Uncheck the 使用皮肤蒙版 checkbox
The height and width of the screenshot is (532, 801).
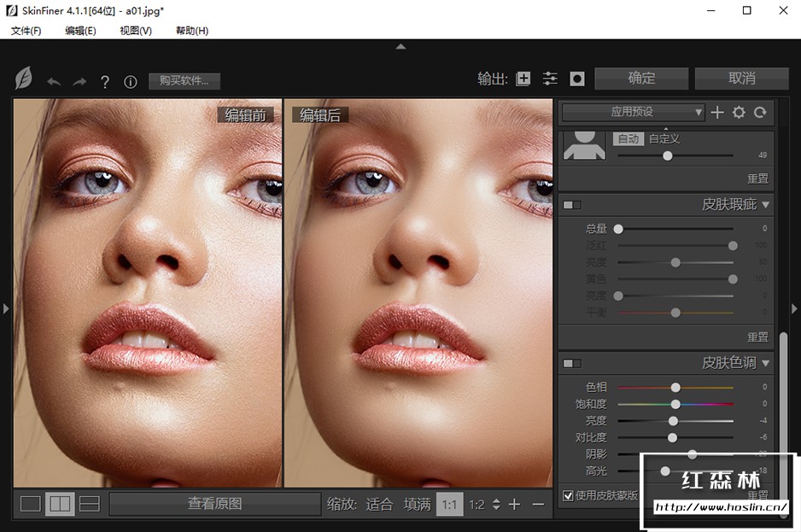coord(568,495)
